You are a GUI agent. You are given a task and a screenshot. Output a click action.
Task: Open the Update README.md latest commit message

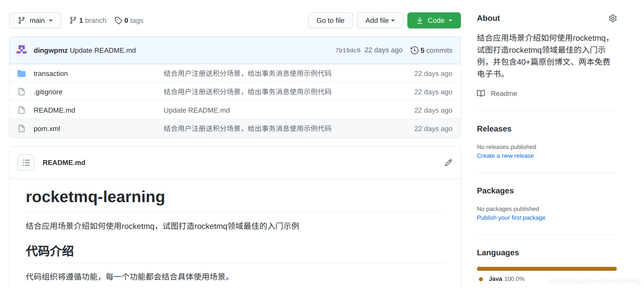click(103, 50)
